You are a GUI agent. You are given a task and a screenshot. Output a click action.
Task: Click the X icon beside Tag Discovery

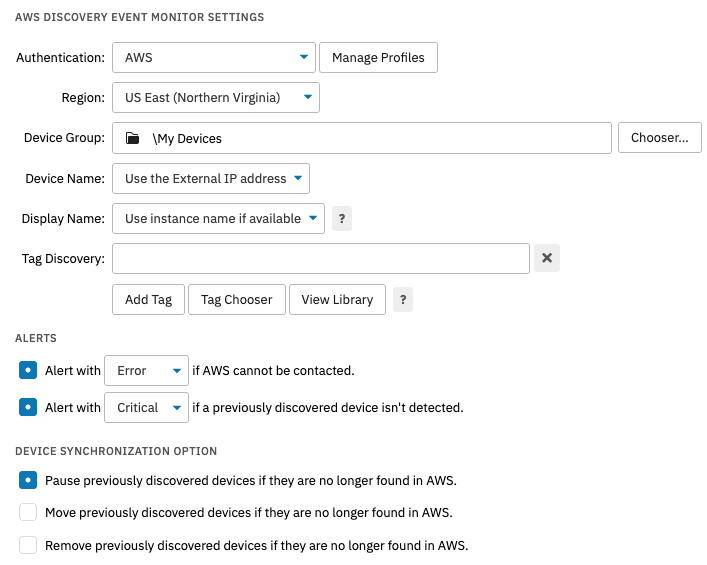(x=546, y=258)
